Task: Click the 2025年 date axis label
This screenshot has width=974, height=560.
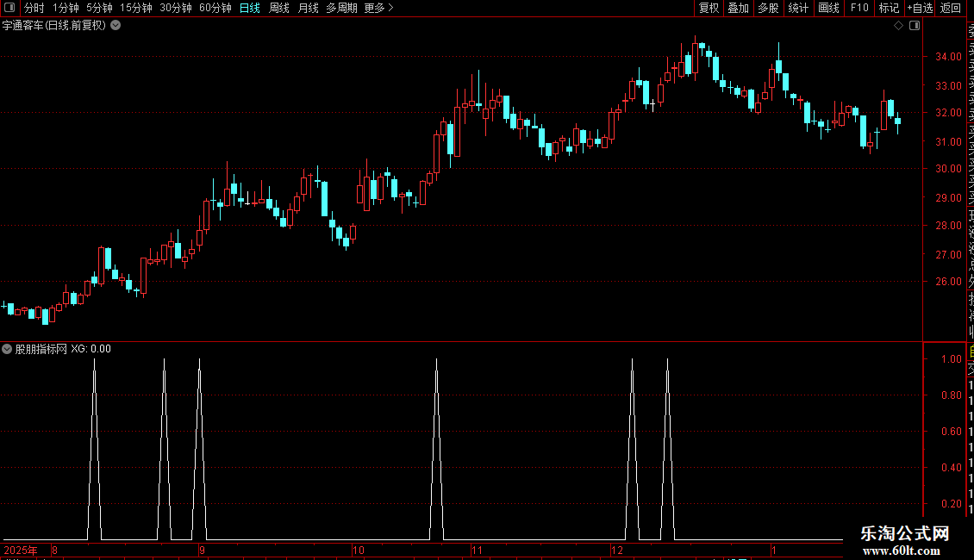Action: tap(21, 550)
